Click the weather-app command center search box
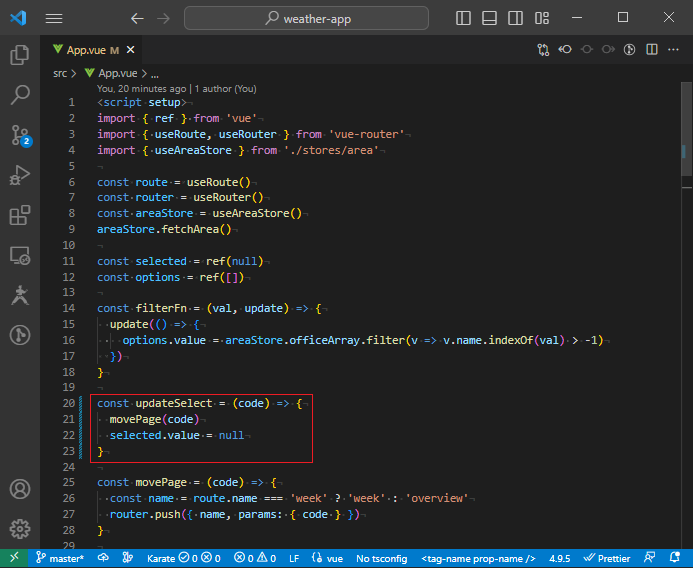Image resolution: width=693 pixels, height=568 pixels. pos(306,18)
